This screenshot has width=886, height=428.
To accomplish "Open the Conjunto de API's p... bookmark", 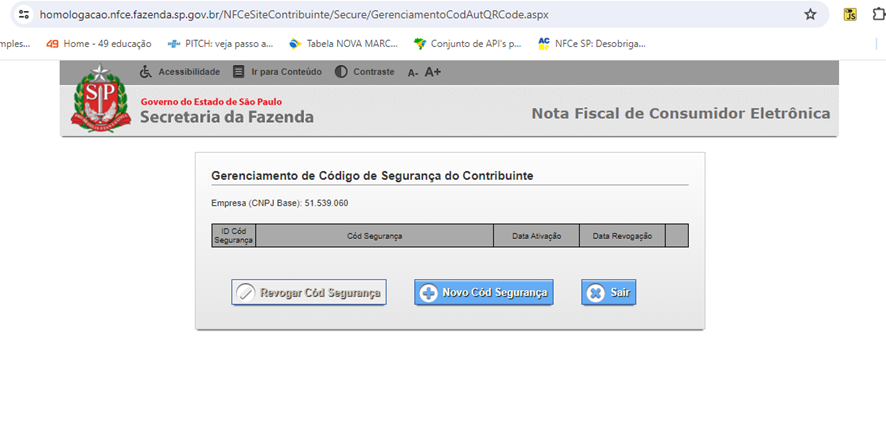I will (x=467, y=44).
